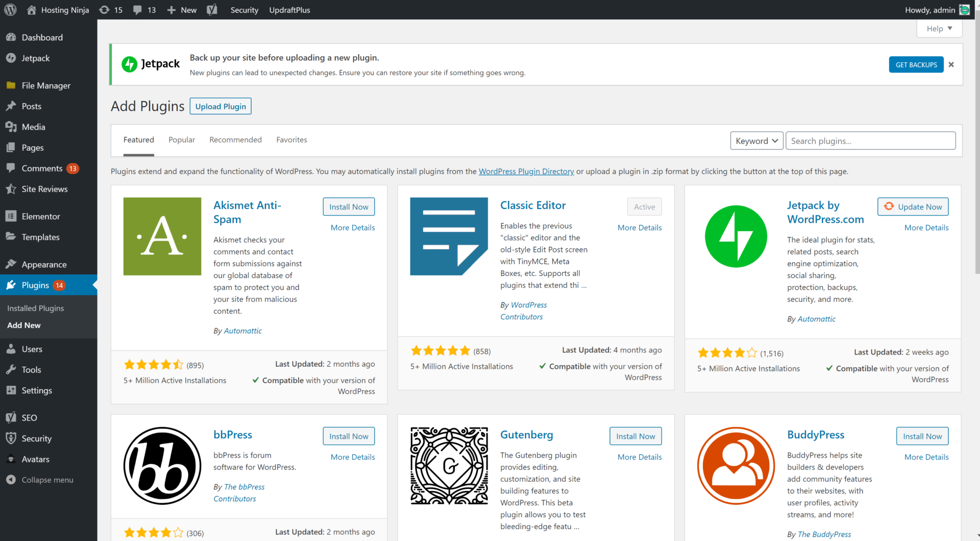Click the bbPress plugin logo

[x=162, y=466]
